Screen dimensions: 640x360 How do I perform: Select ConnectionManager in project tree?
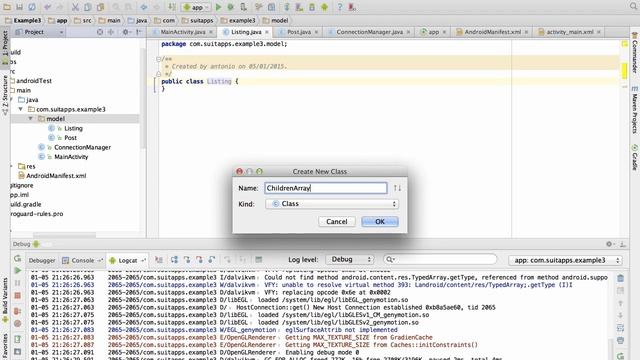point(82,147)
